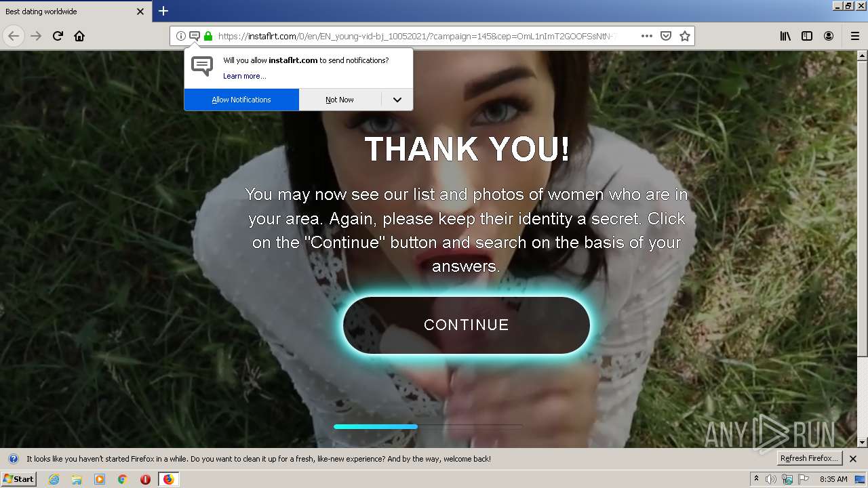Click the cyan progress bar
This screenshot has height=488, width=868.
click(x=376, y=426)
